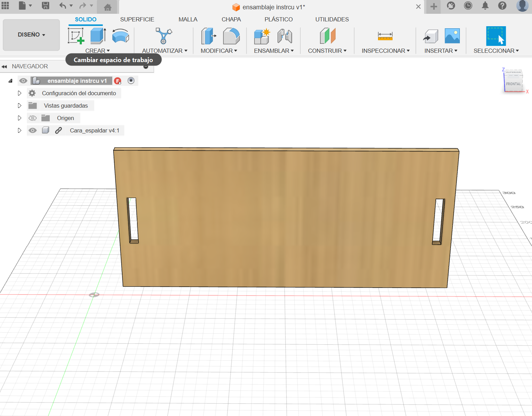Open the CREAR dropdown menu
Image resolution: width=532 pixels, height=416 pixels.
(97, 51)
